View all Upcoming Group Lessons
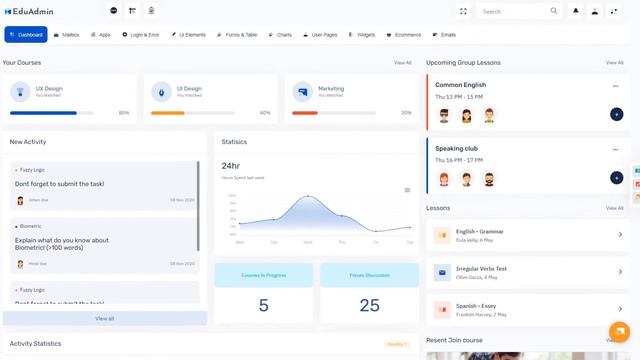Viewport: 640px width, 360px height. [x=614, y=62]
